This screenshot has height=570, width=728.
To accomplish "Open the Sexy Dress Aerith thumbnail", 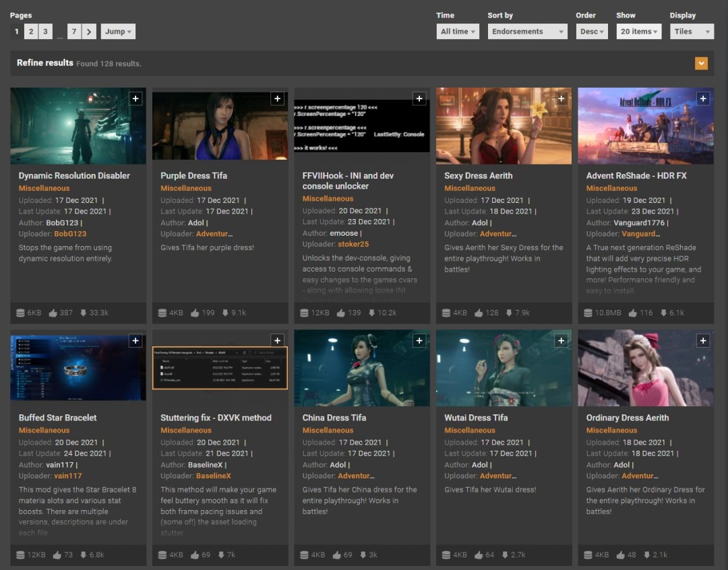I will tap(504, 126).
